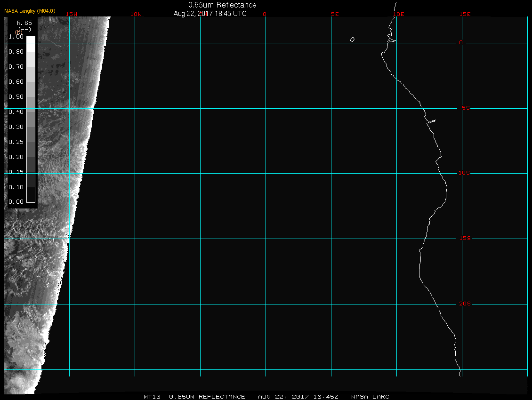Select the 10W longitude label
The height and width of the screenshot is (400, 532).
click(136, 14)
